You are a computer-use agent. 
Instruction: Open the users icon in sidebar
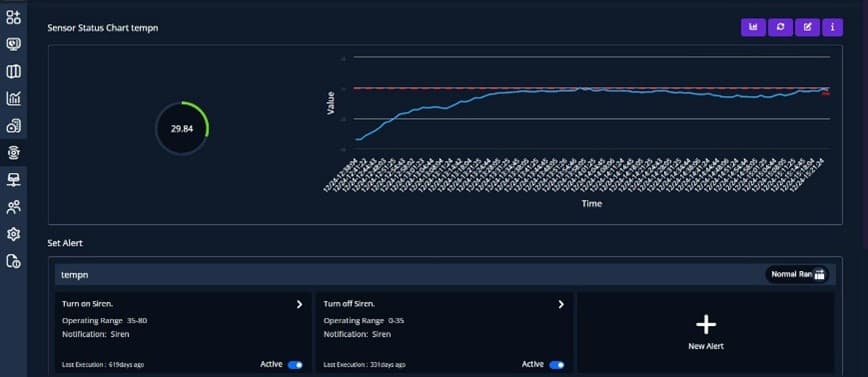pyautogui.click(x=13, y=207)
